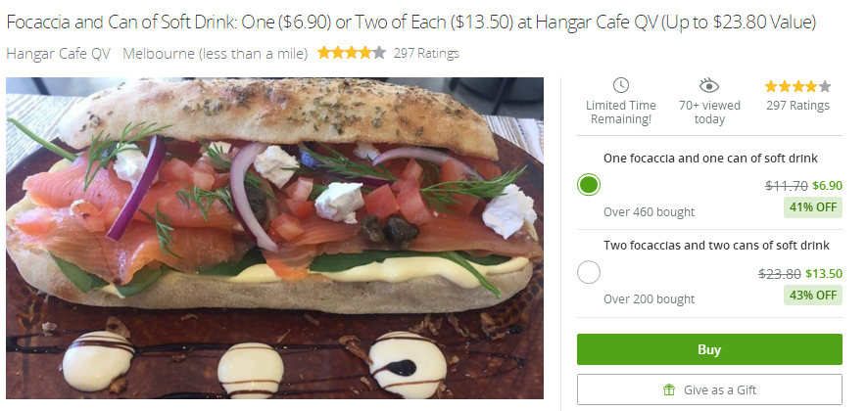Select the two focaccias and two cans option
The width and height of the screenshot is (868, 411).
click(x=589, y=272)
